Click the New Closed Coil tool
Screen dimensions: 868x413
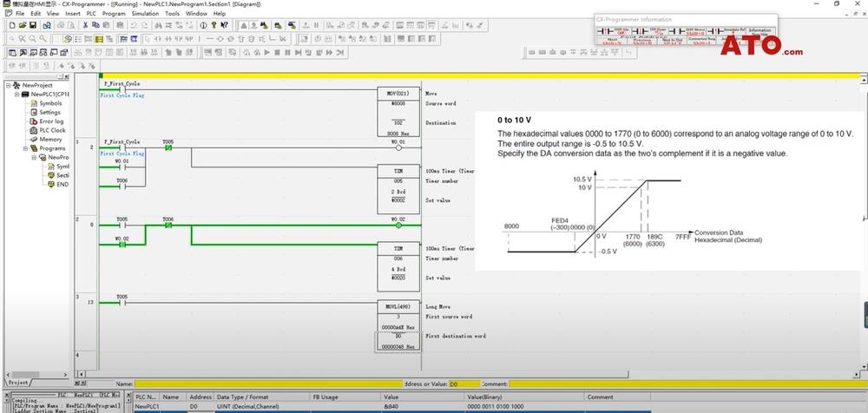coord(230,39)
